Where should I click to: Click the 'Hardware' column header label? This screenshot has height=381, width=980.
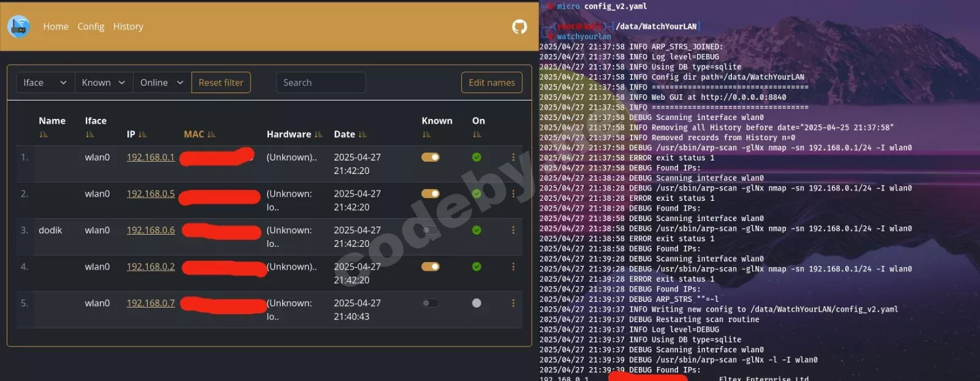289,134
